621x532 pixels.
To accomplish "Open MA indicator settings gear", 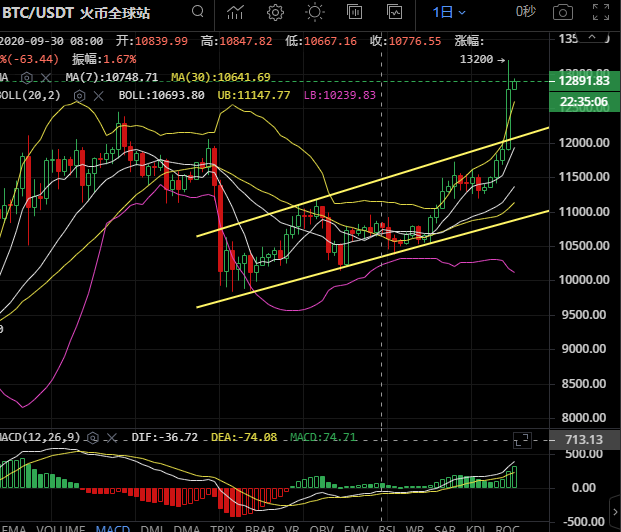I will 27,77.
